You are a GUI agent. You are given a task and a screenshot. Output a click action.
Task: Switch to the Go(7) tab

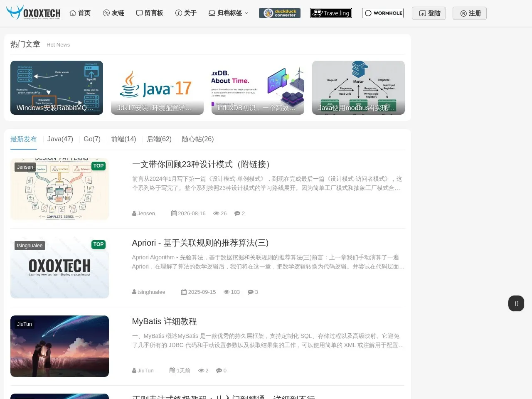tap(92, 139)
